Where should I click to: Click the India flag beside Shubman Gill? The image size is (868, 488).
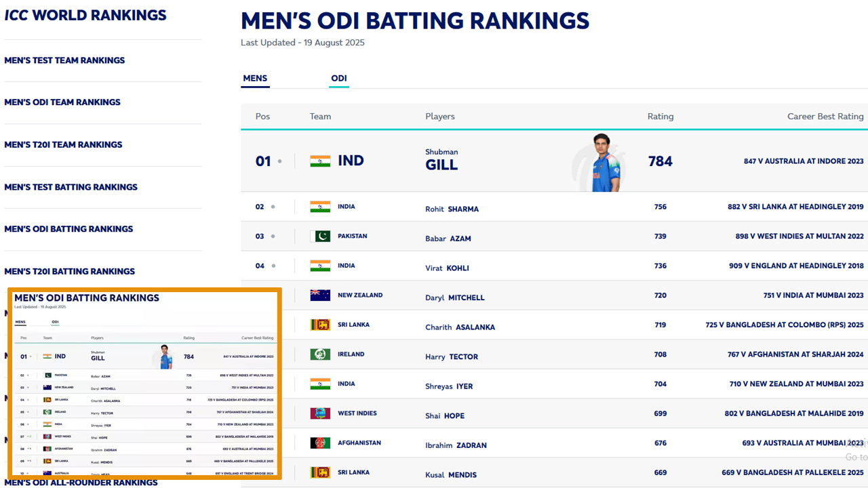pos(320,161)
